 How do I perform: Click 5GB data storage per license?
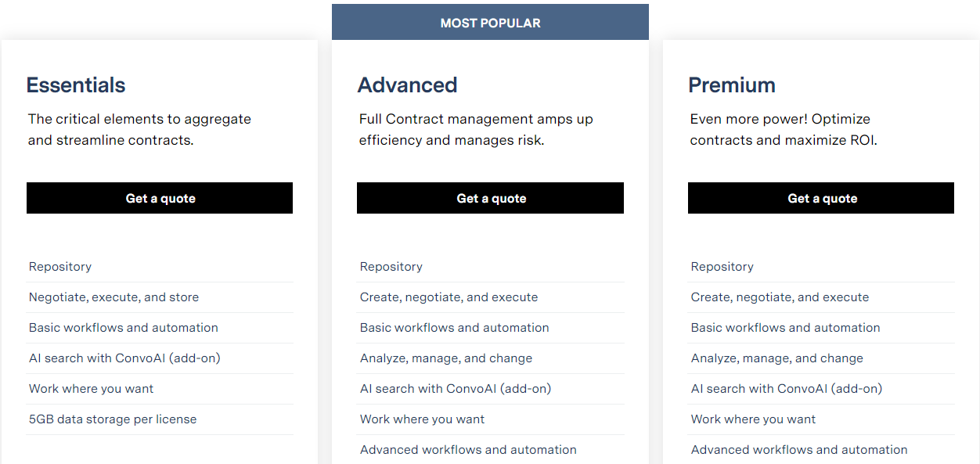click(112, 419)
